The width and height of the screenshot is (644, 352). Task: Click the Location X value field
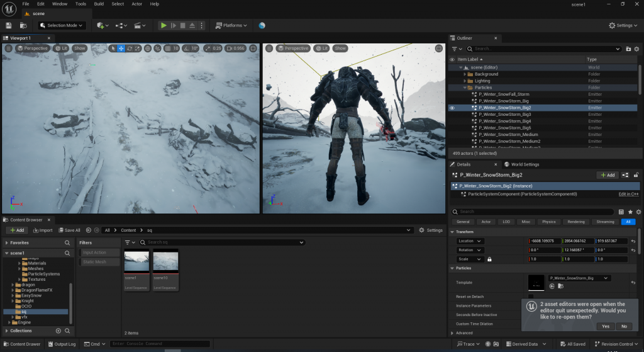(545, 241)
